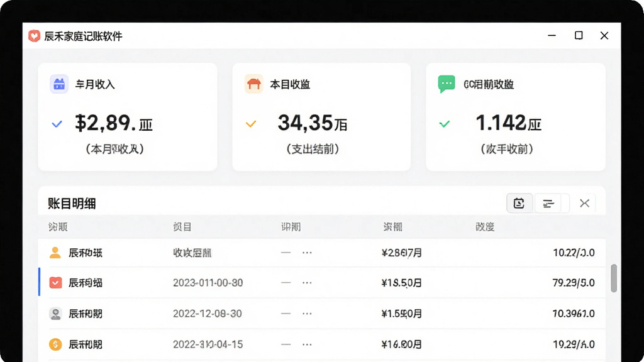The width and height of the screenshot is (644, 362).
Task: Click the value 79.29/5.0
Action: [574, 283]
